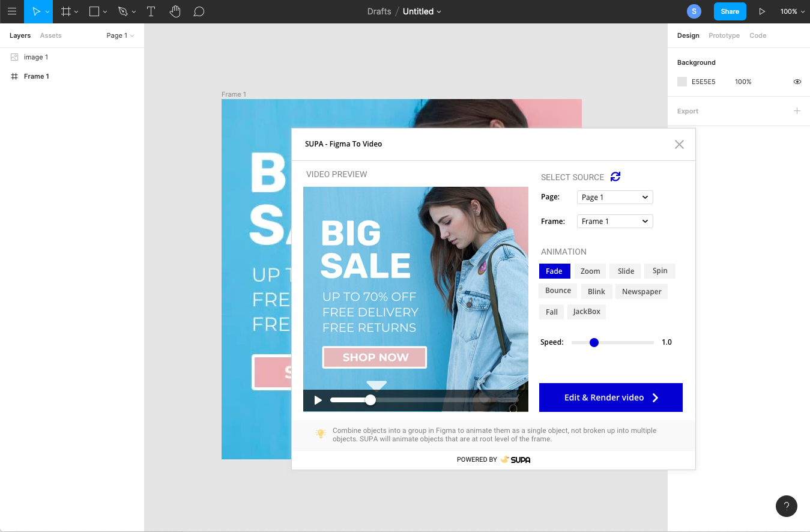The image size is (810, 532).
Task: Open the Page selector in SUPA dialog
Action: point(614,197)
